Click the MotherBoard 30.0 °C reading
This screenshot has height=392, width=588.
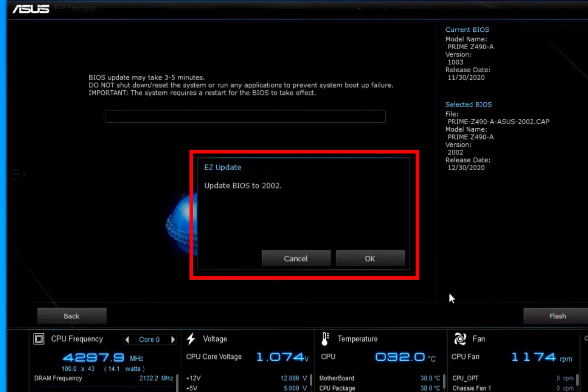(x=430, y=378)
